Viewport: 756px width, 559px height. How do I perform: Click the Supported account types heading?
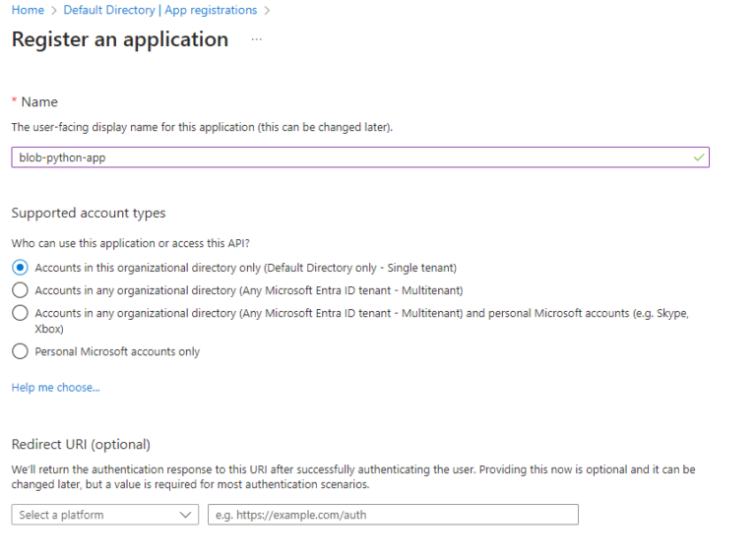88,213
